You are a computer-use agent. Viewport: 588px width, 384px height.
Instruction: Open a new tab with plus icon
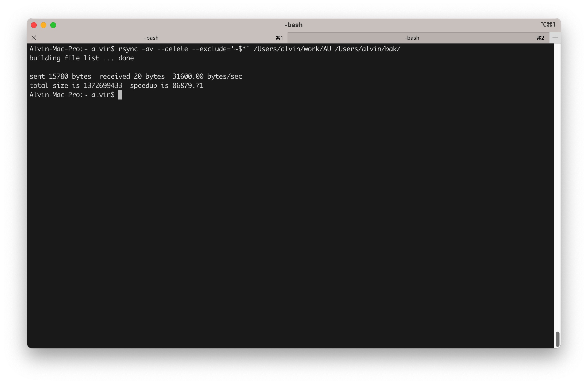click(555, 38)
